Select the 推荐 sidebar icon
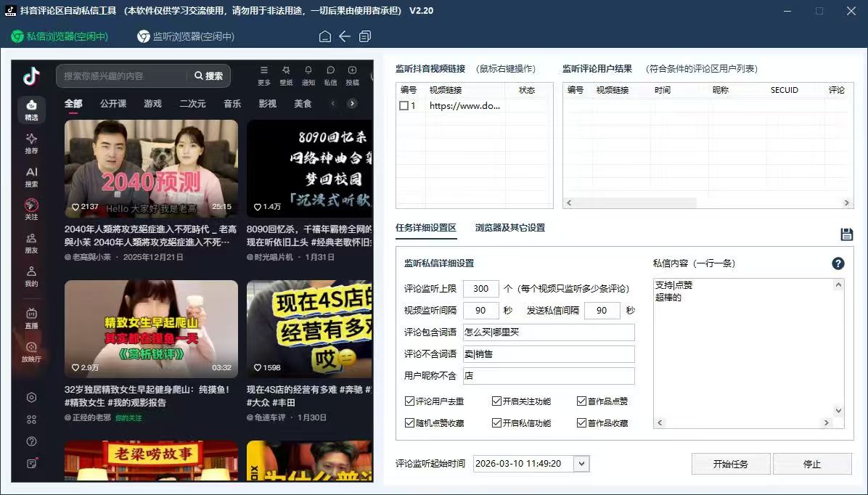Image resolution: width=868 pixels, height=495 pixels. click(x=31, y=144)
